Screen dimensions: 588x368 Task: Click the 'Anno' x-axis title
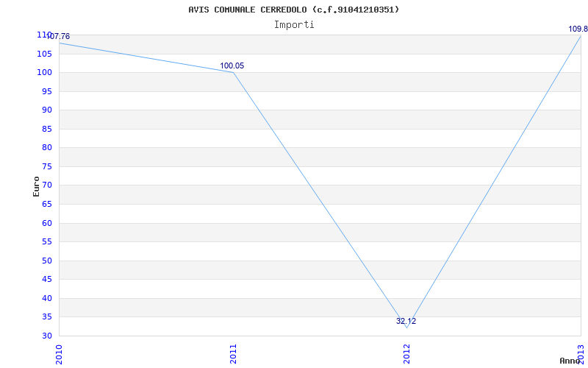point(570,361)
